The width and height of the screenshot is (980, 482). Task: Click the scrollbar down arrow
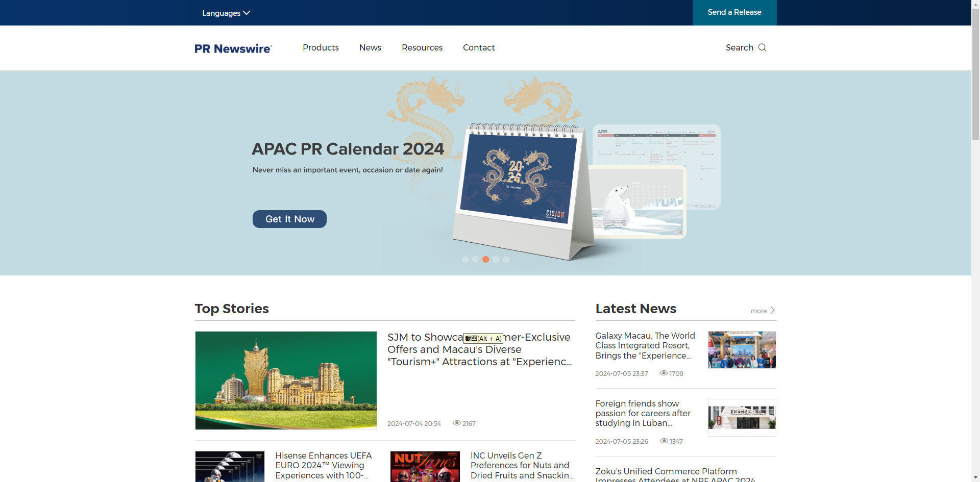(975, 478)
